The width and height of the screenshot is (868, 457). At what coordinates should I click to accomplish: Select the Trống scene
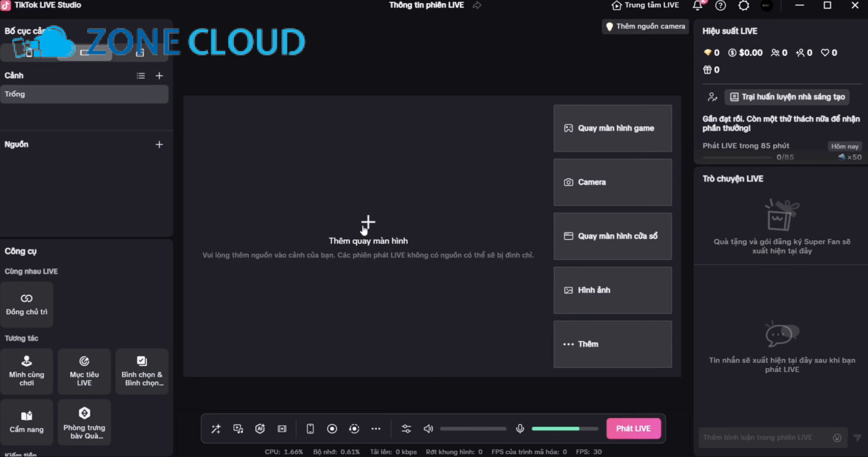[x=84, y=94]
